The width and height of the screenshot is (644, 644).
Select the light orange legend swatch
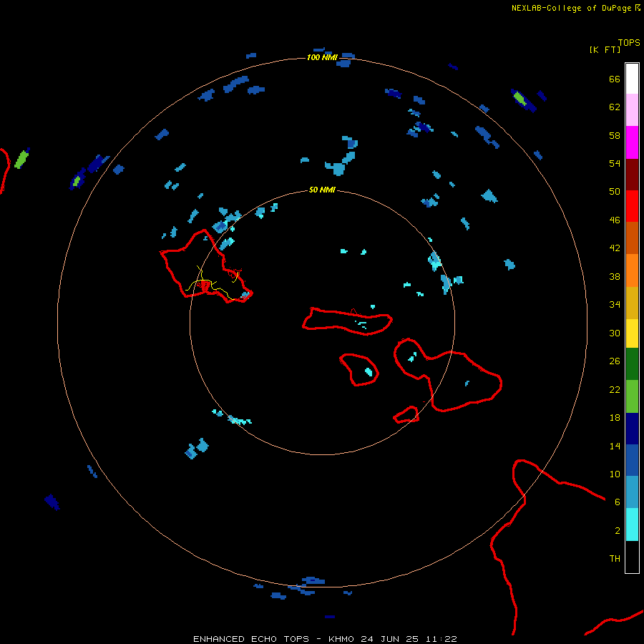pos(632,270)
